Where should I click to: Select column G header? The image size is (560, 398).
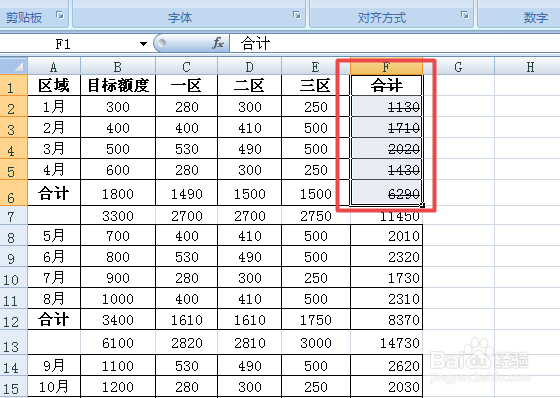[x=459, y=66]
